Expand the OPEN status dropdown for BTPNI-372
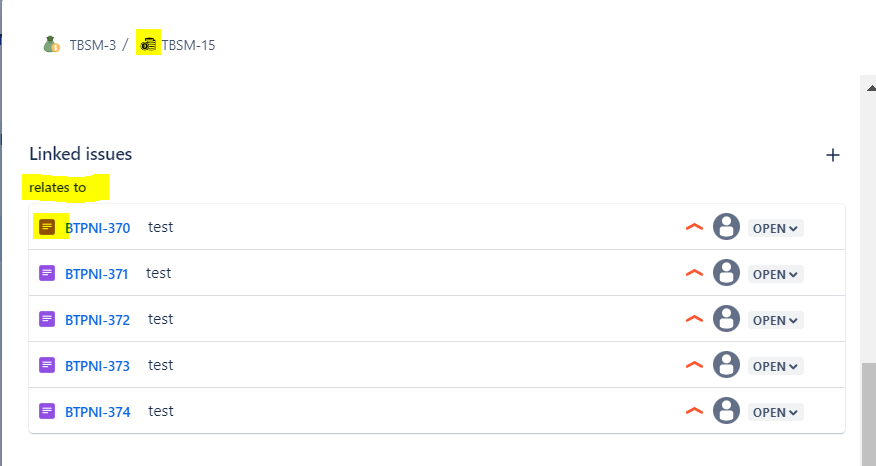Viewport: 876px width, 466px height. pos(775,320)
